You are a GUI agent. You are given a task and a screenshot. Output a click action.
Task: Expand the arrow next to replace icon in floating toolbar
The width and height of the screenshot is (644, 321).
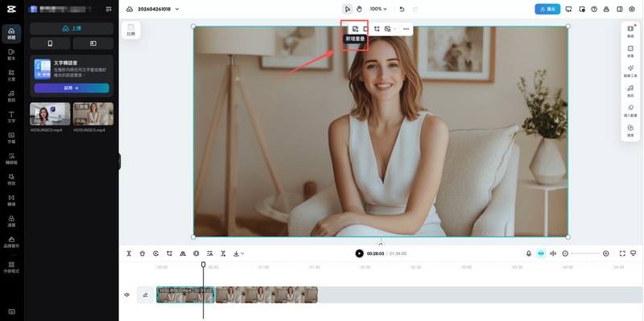click(394, 29)
